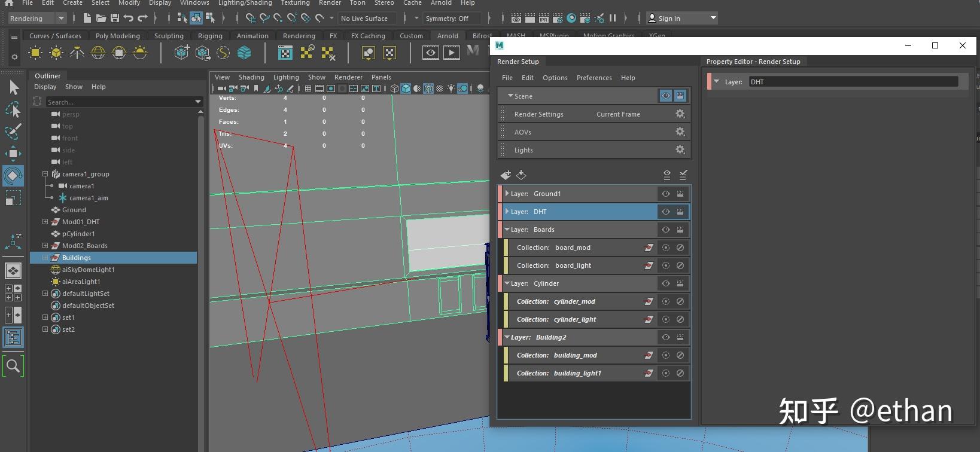The width and height of the screenshot is (980, 452).
Task: Activate the Lasso select tool
Action: 13,109
